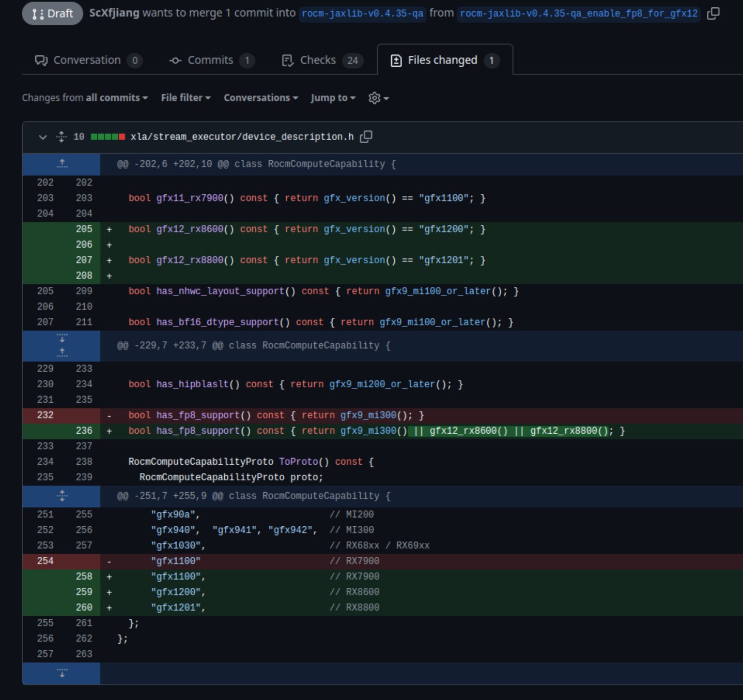
Task: Open the Commits tab
Action: click(x=211, y=60)
